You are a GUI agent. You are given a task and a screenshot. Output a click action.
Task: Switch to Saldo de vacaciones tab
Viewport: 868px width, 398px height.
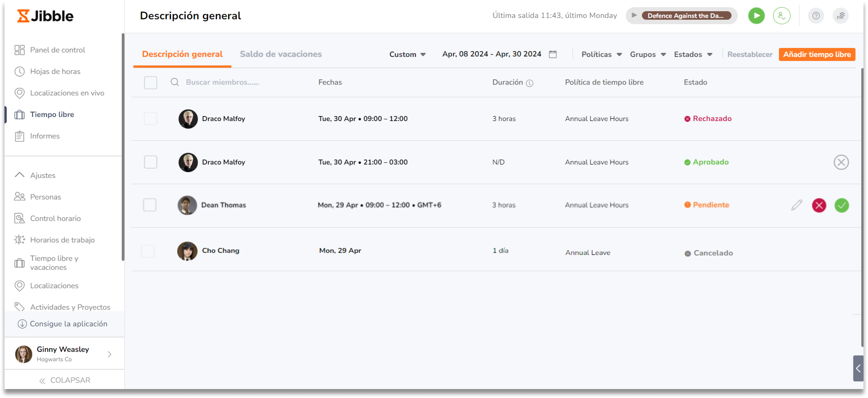(x=281, y=54)
